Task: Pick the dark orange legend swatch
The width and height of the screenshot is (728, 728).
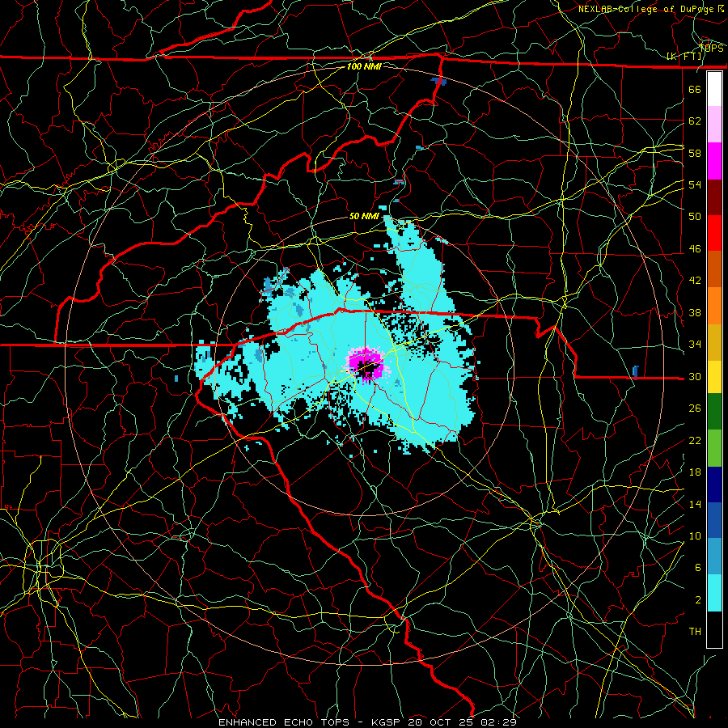Action: click(714, 269)
